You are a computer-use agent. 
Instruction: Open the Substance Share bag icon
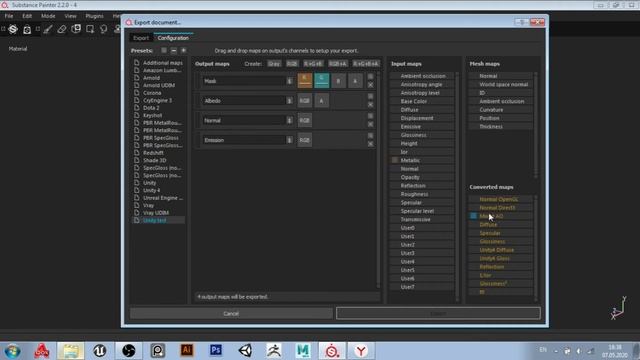click(x=27, y=29)
